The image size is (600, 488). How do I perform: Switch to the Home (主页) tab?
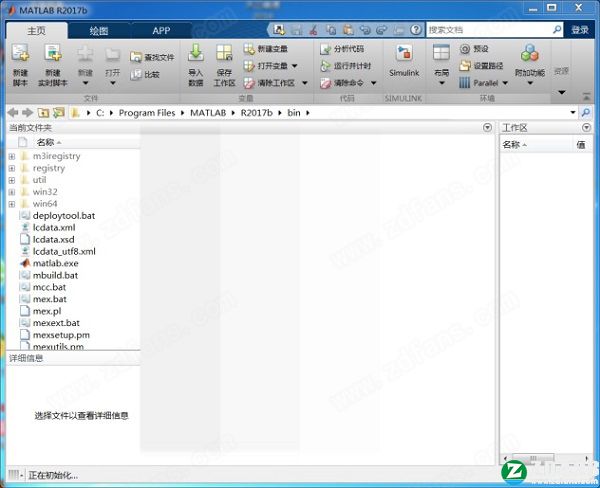[36, 31]
